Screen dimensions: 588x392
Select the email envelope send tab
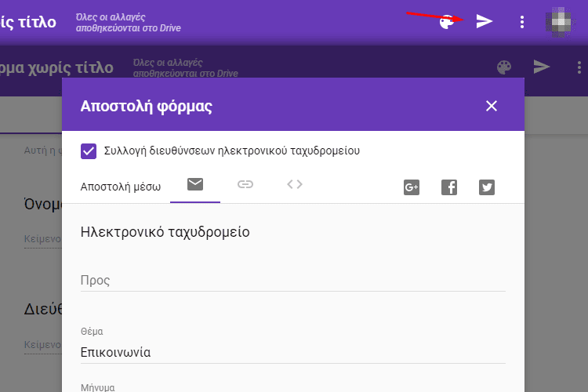click(195, 185)
